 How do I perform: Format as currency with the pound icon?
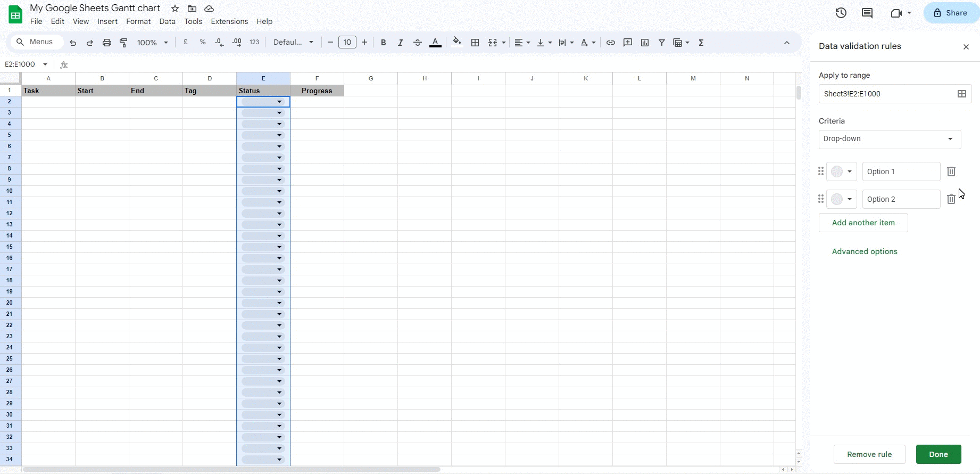(x=186, y=42)
